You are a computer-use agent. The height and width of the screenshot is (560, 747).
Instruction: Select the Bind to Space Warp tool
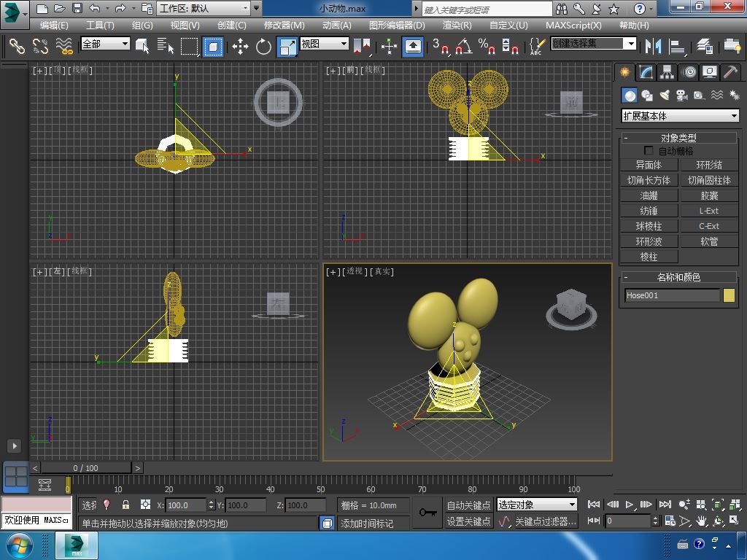[64, 46]
